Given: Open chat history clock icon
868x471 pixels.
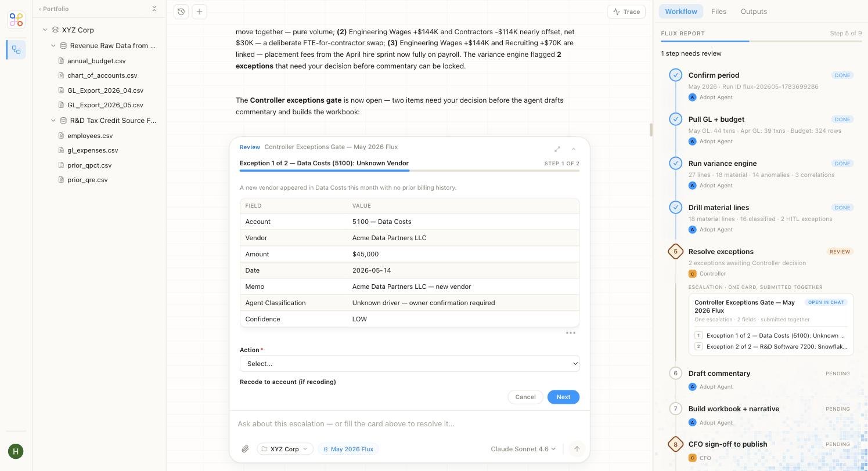Looking at the screenshot, I should [x=181, y=12].
